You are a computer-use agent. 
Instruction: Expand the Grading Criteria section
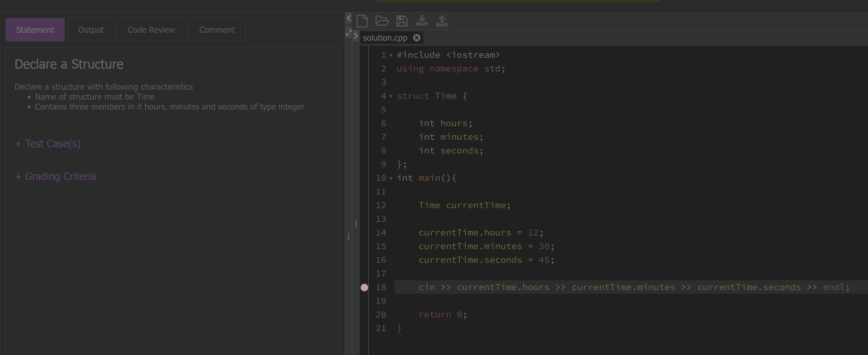click(x=55, y=176)
